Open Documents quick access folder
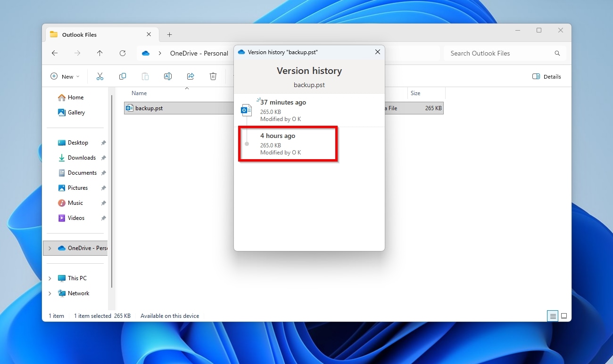613x364 pixels. (82, 173)
